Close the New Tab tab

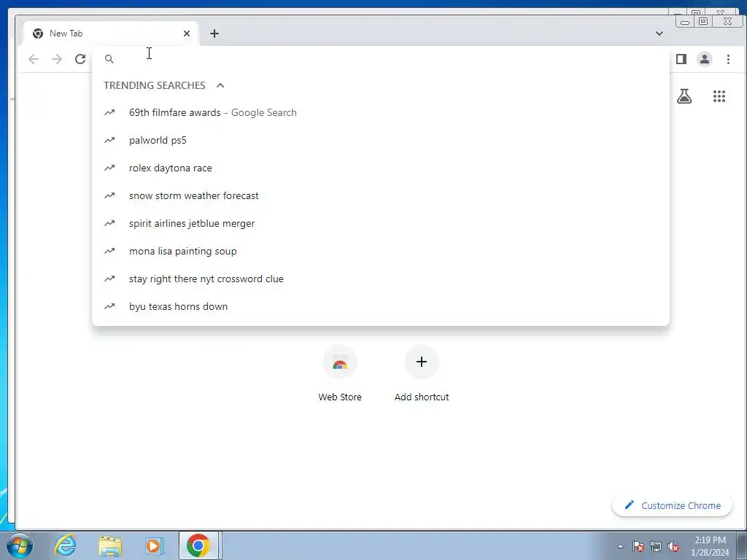187,34
